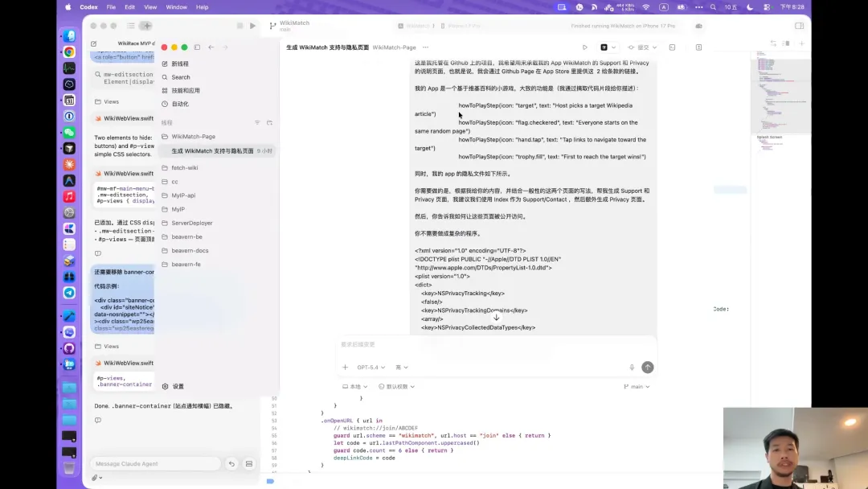
Task: Click the run play icon in Codex header
Action: (584, 47)
